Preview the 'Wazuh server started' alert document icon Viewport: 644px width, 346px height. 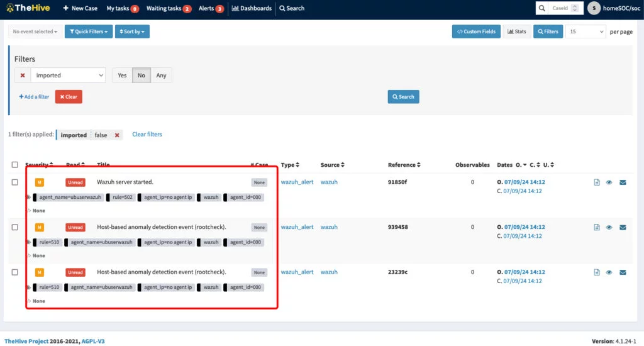coord(597,182)
